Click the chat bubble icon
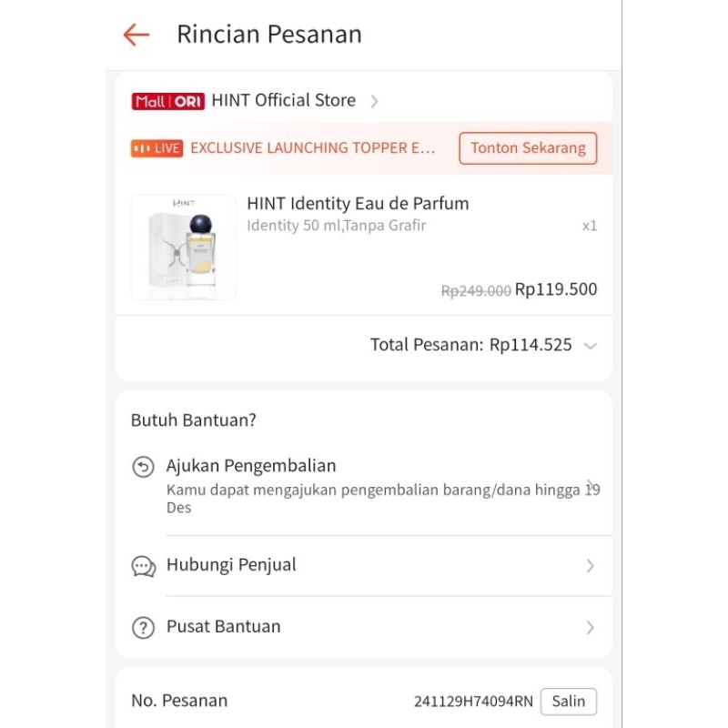This screenshot has height=728, width=728. (x=143, y=566)
